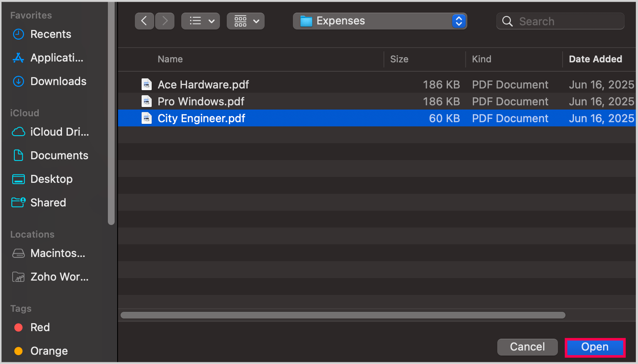This screenshot has height=364, width=638.
Task: Select Downloads in the sidebar
Action: pyautogui.click(x=58, y=81)
